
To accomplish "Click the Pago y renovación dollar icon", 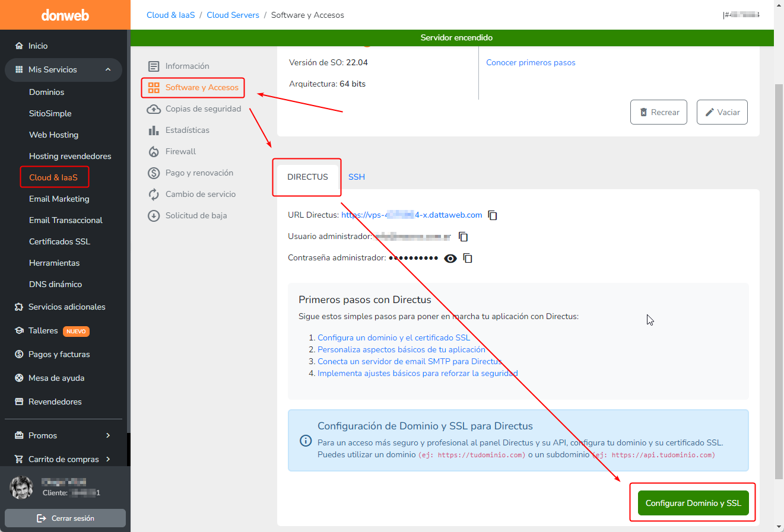I will pyautogui.click(x=154, y=173).
